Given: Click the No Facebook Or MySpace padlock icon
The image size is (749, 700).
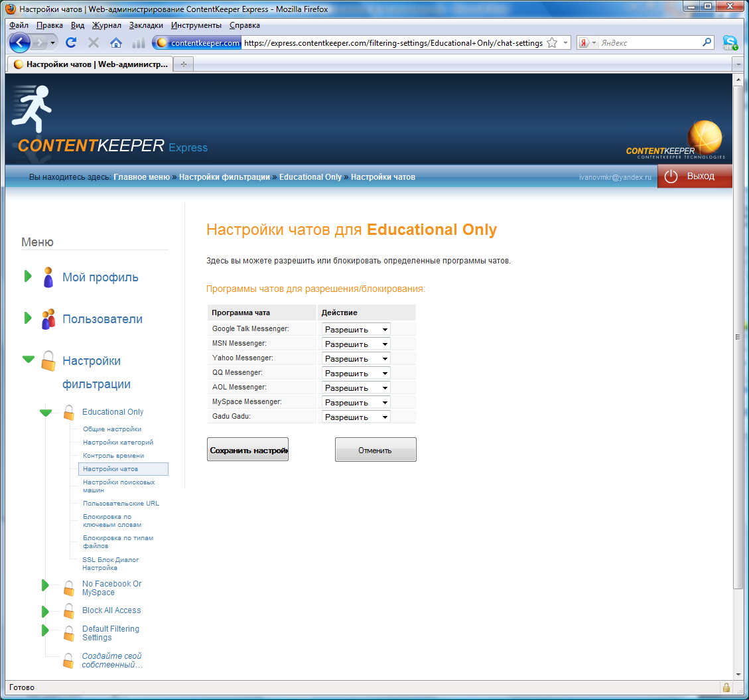Looking at the screenshot, I should (x=69, y=588).
